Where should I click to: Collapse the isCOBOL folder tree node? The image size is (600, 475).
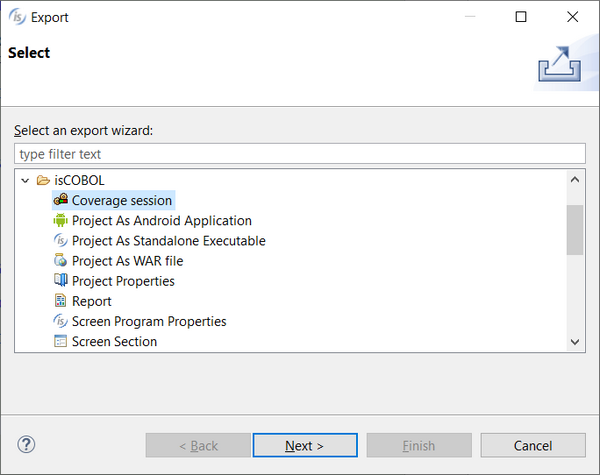(25, 180)
